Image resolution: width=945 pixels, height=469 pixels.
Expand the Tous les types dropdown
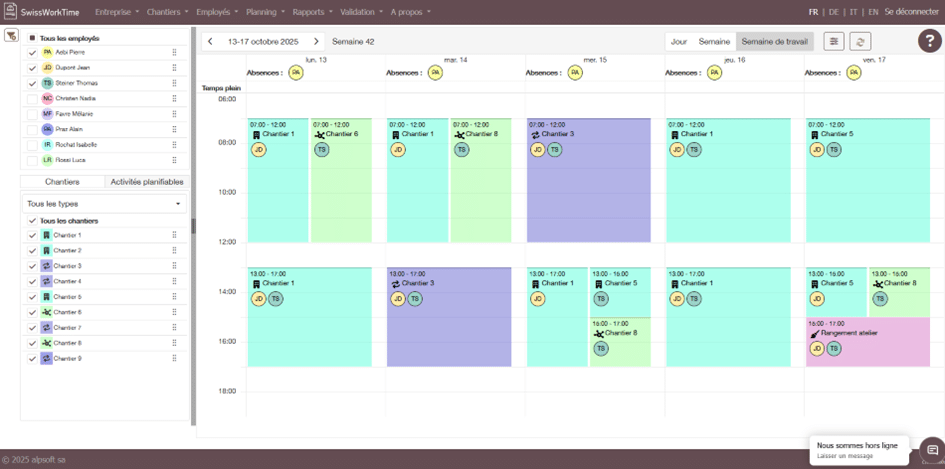pos(104,204)
